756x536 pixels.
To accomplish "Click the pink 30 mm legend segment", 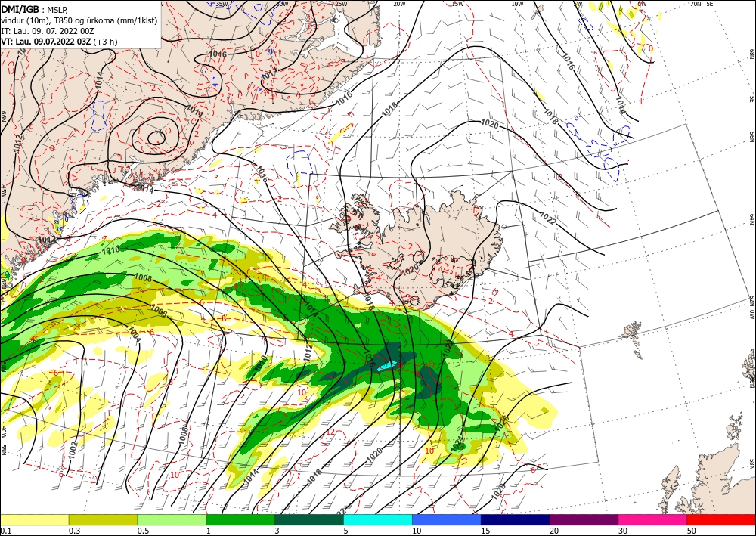I will click(x=653, y=519).
